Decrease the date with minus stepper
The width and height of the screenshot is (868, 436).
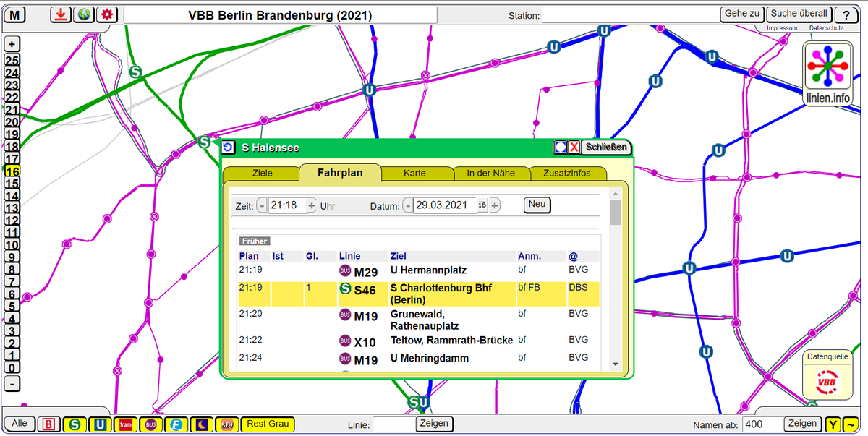[x=408, y=205]
